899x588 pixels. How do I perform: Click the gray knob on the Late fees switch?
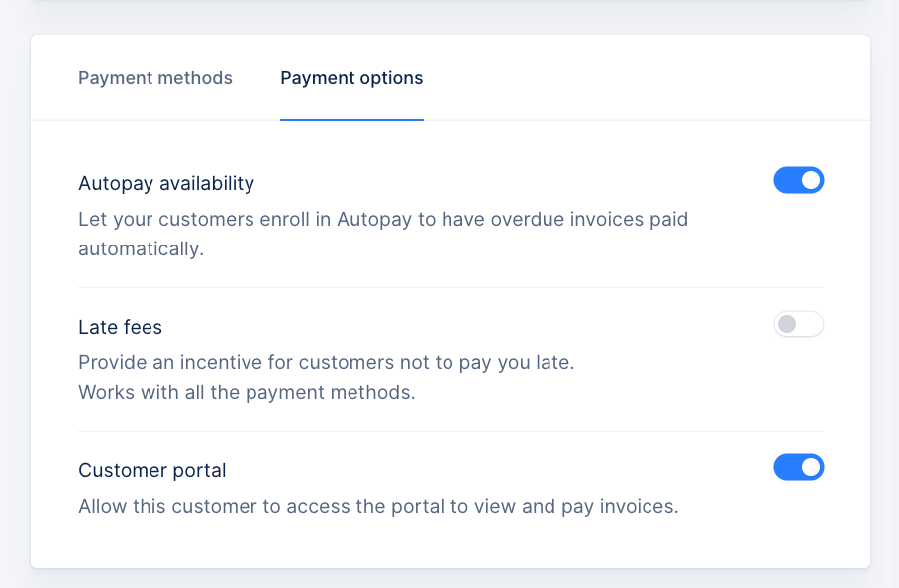(787, 324)
